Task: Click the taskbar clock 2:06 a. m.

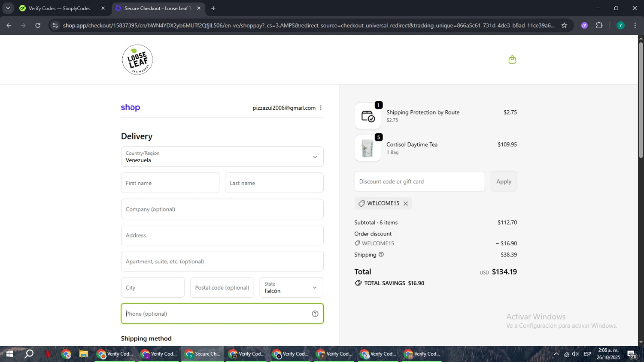Action: coord(608,350)
